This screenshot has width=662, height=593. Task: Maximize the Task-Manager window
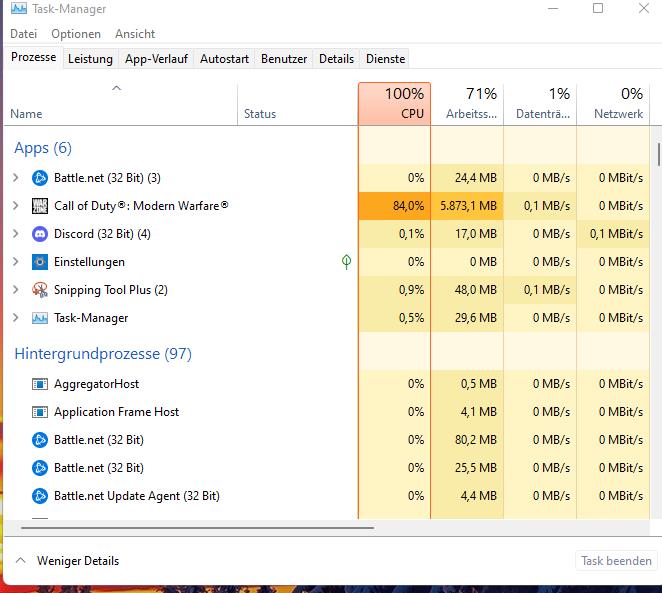(x=598, y=8)
